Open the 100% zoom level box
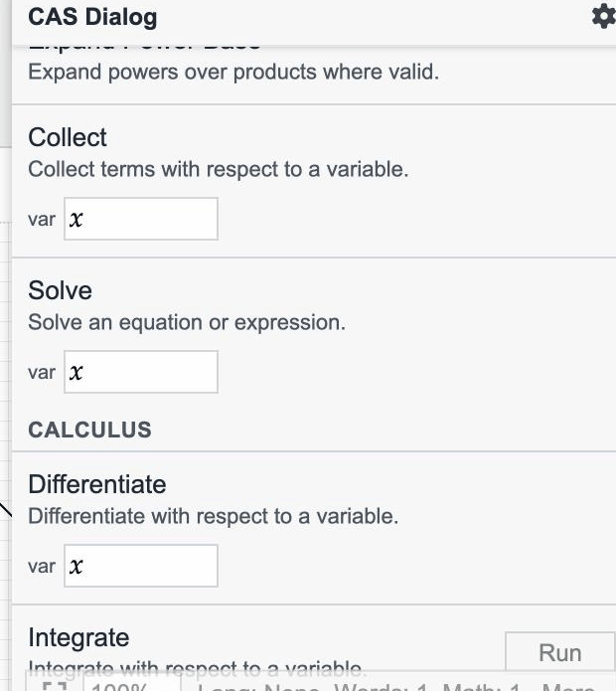The height and width of the screenshot is (691, 616). pos(132,686)
